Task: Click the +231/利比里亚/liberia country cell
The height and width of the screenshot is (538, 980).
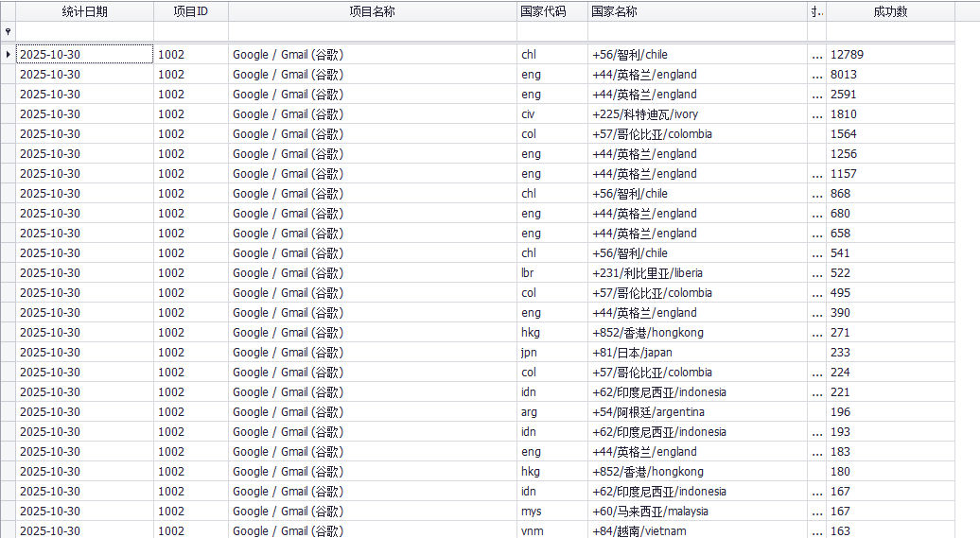Action: click(697, 273)
